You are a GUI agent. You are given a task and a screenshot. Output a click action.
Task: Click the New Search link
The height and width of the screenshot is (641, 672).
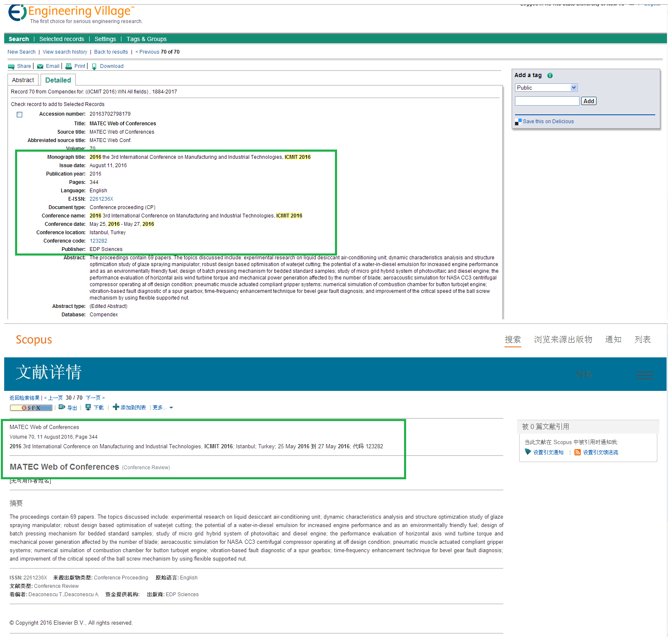21,52
